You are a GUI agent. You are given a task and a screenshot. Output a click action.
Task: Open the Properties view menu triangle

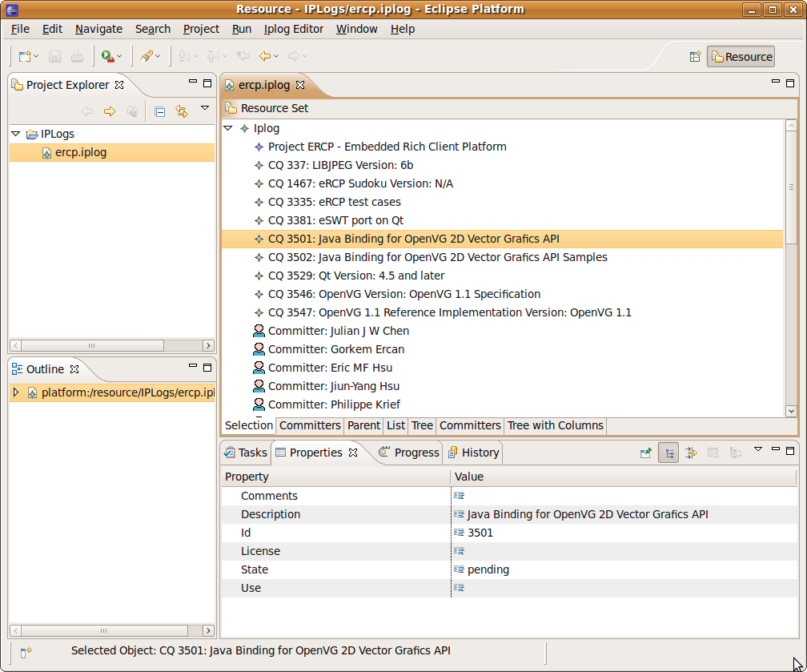click(758, 449)
